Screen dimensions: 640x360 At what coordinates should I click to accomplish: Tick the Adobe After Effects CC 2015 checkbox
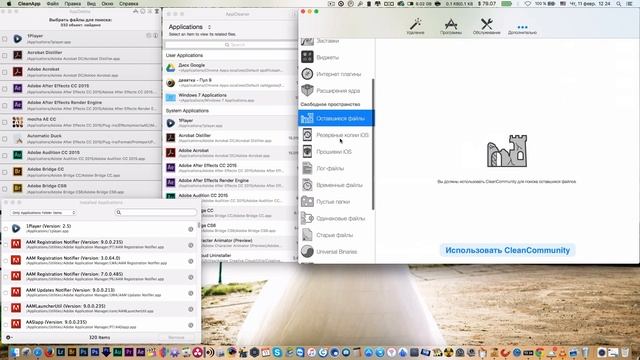(x=5, y=89)
